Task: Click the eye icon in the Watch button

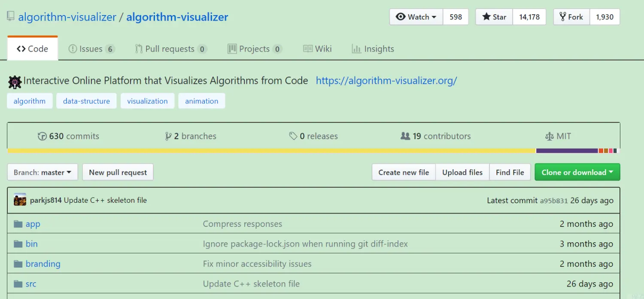Action: (401, 17)
